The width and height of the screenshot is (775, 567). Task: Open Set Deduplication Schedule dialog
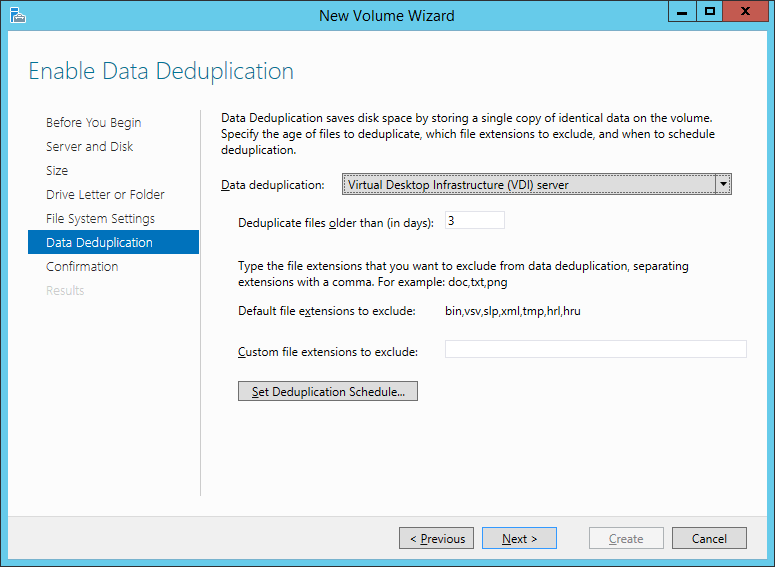point(328,391)
